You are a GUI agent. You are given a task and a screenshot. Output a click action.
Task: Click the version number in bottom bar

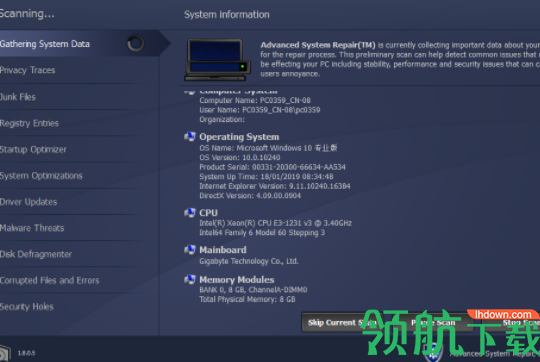(26, 353)
